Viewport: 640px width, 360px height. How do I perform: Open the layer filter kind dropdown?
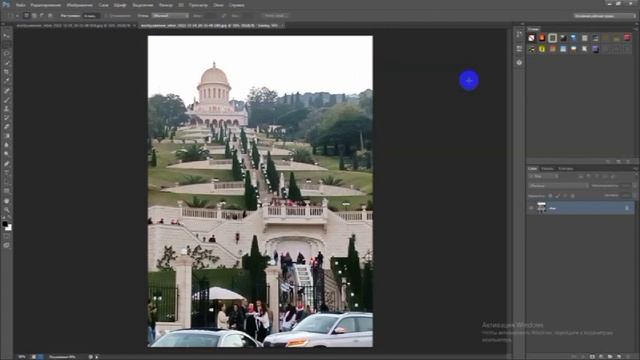pyautogui.click(x=544, y=176)
